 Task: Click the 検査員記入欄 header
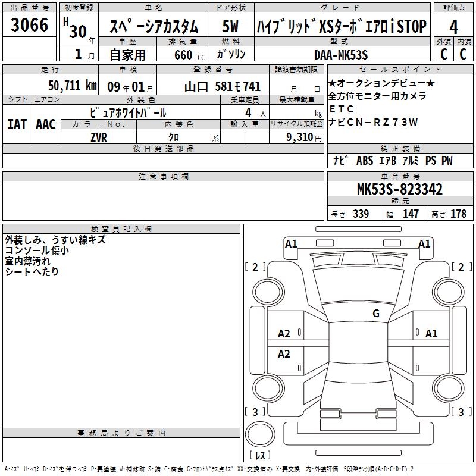121,228
